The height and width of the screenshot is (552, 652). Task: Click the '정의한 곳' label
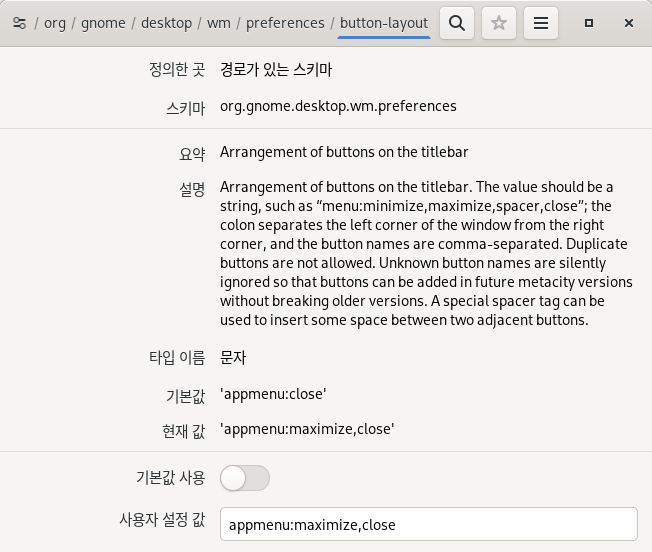(177, 69)
